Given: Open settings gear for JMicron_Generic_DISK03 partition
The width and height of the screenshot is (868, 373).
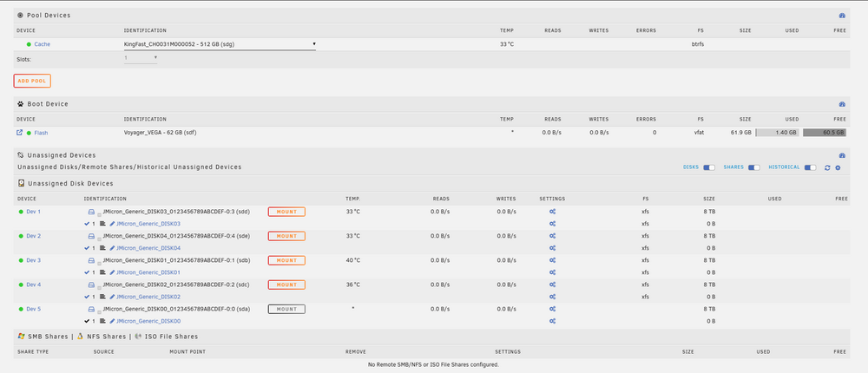Looking at the screenshot, I should click(x=552, y=224).
